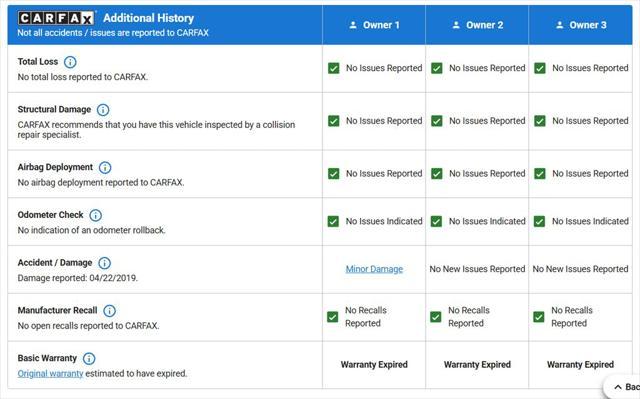Click the Airbag Deployment row label
The height and width of the screenshot is (399, 640).
[55, 167]
